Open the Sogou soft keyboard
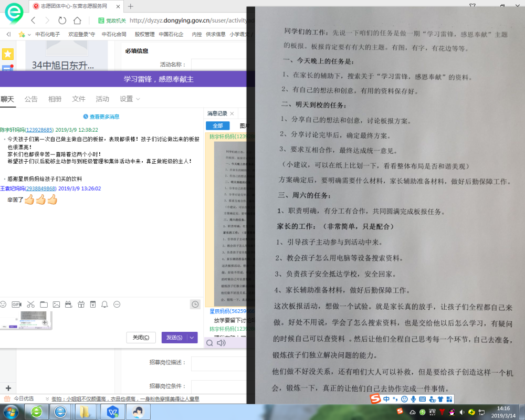The height and width of the screenshot is (420, 525). 423,399
